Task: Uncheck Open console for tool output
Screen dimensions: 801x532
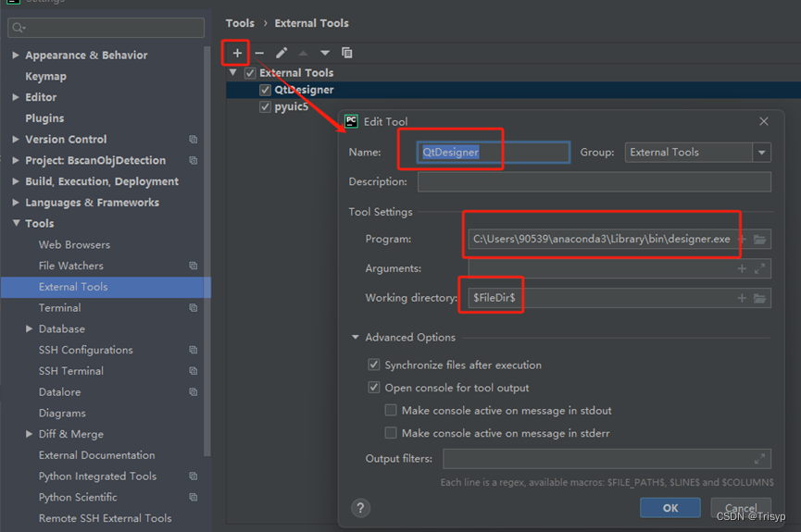Action: click(x=374, y=388)
